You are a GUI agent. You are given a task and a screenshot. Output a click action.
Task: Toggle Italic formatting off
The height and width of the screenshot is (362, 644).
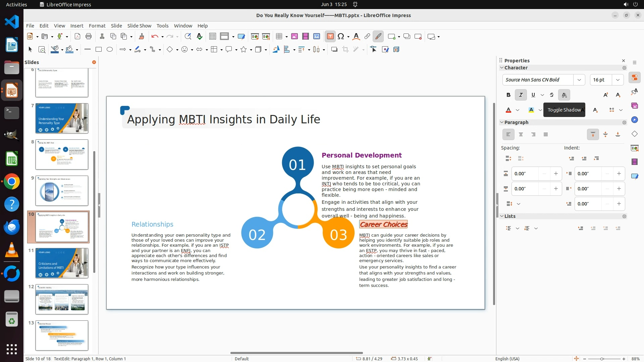521,95
